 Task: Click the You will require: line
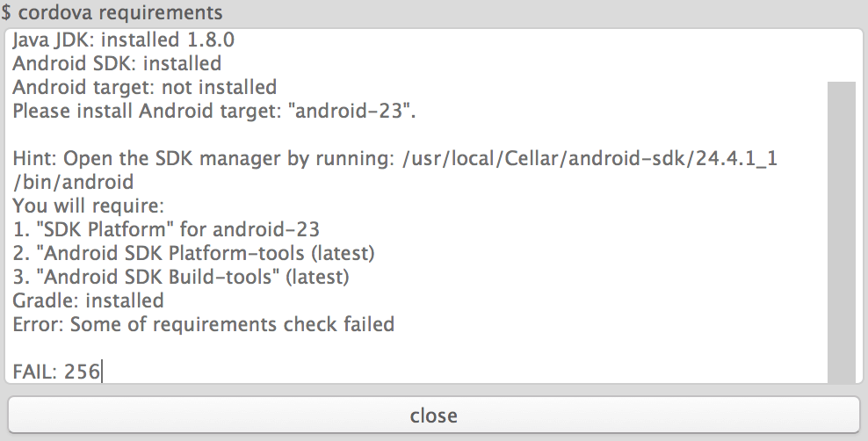click(x=89, y=206)
